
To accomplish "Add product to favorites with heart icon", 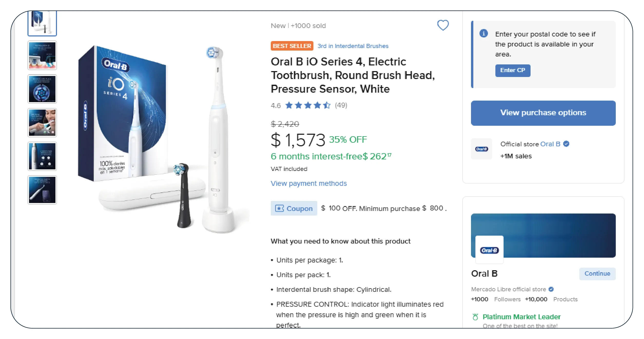I will tap(443, 25).
